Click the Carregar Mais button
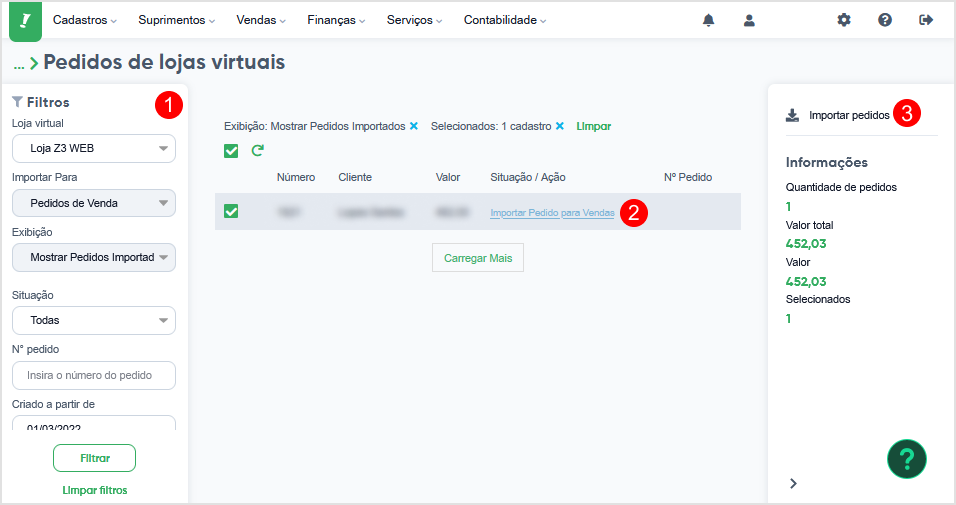This screenshot has width=956, height=505. 478,258
